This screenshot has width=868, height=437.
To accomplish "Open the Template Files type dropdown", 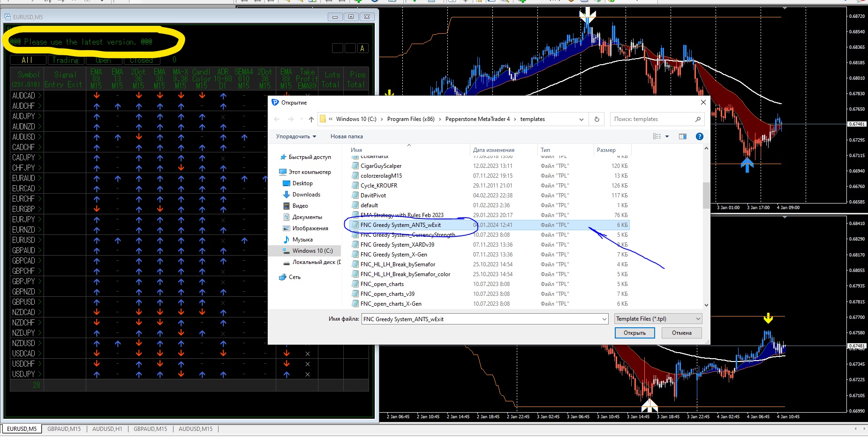I will point(658,319).
